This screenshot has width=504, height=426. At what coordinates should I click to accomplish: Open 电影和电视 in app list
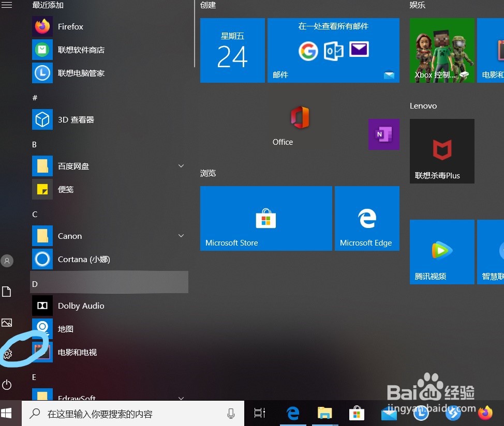[x=109, y=352]
